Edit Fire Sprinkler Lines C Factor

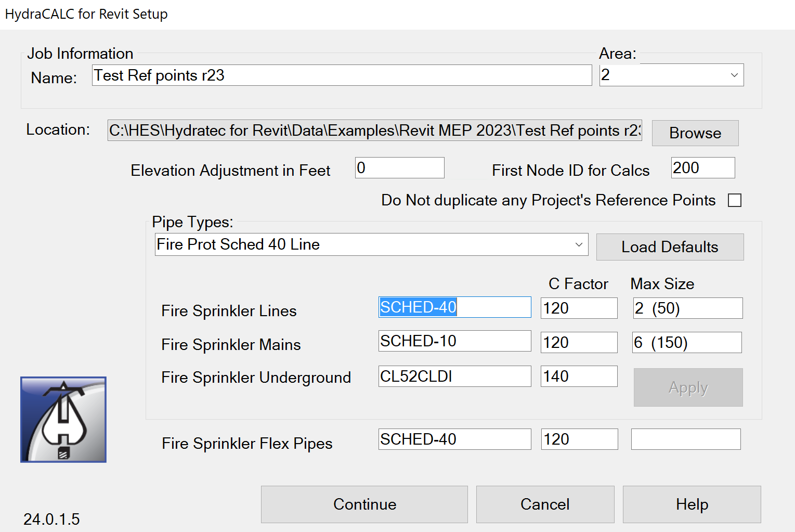pos(579,308)
